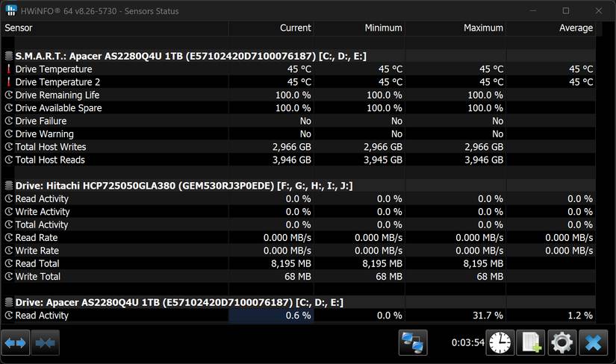Image resolution: width=616 pixels, height=364 pixels.
Task: Click the expand layout arrows button
Action: pos(16,343)
